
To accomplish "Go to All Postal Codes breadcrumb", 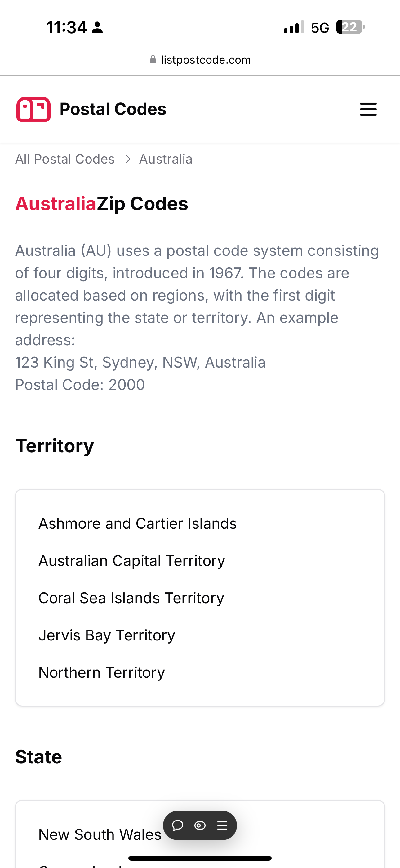I will tap(64, 159).
